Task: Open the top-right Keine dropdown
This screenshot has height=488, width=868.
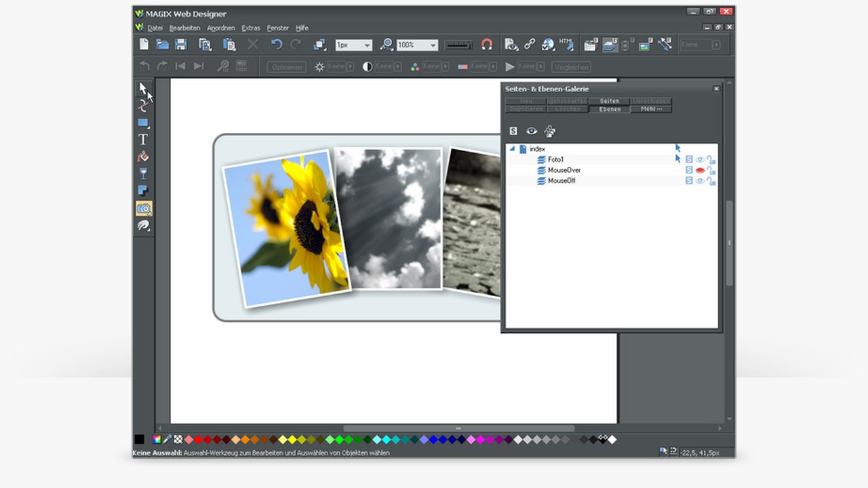Action: [716, 45]
